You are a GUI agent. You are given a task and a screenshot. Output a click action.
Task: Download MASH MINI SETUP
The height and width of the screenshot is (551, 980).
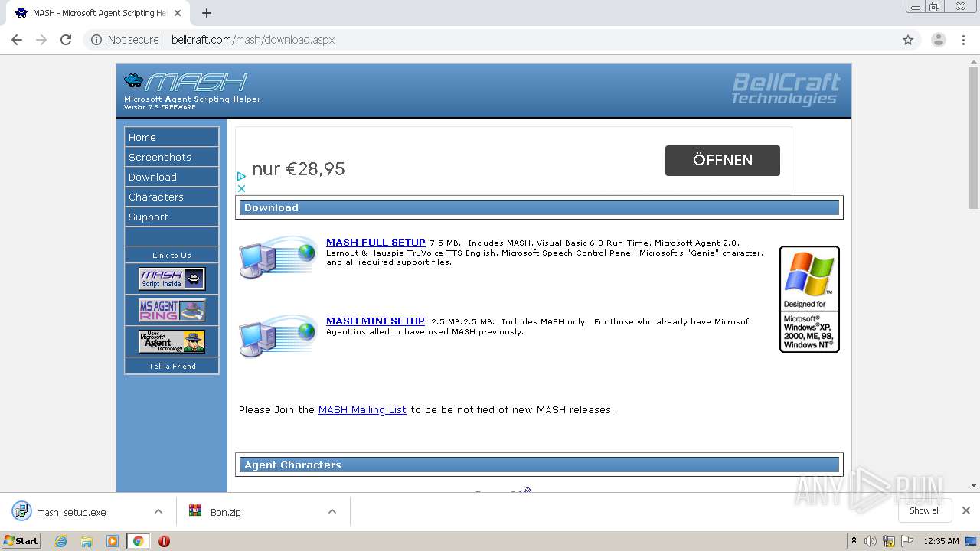coord(375,321)
